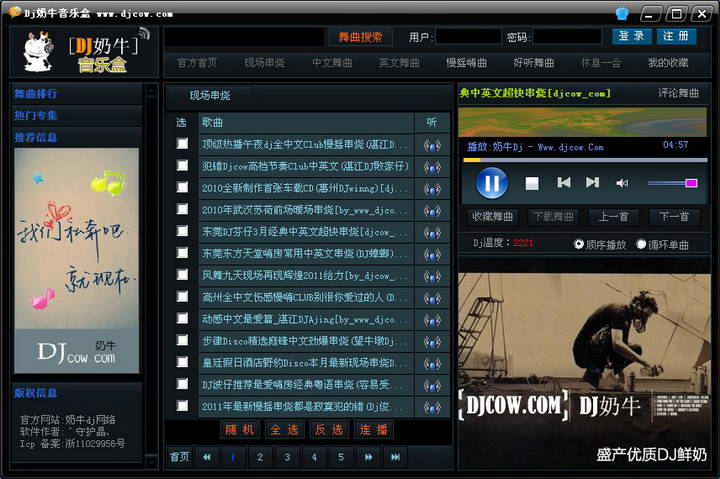Select 循环单曲 single loop radio

coord(641,244)
